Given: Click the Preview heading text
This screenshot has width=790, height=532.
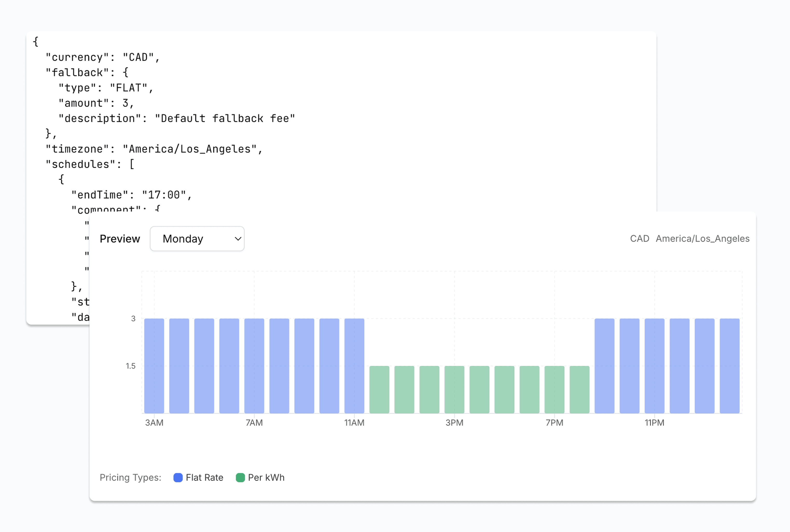Looking at the screenshot, I should point(120,239).
